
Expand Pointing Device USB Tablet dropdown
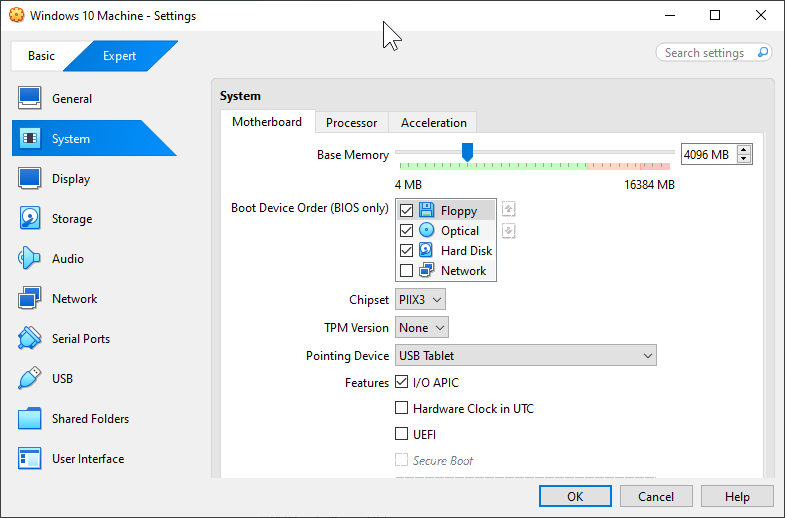coord(525,356)
